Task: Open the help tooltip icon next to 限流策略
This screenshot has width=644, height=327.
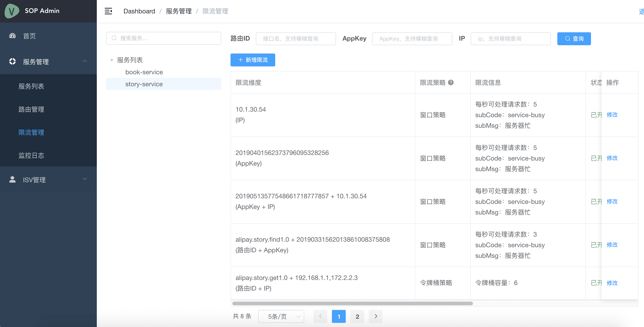Action: click(x=451, y=83)
